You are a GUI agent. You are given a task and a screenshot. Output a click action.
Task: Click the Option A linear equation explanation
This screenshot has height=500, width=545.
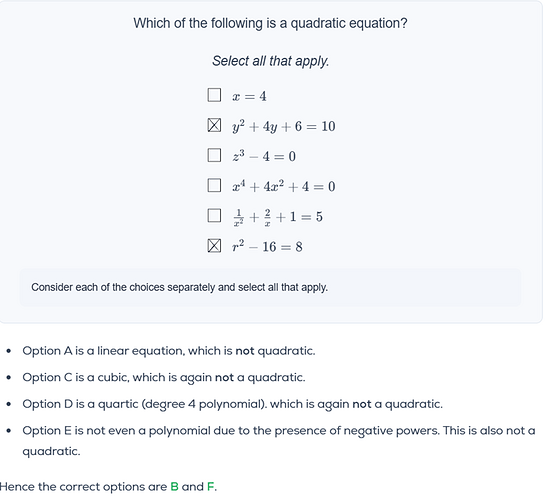click(169, 351)
